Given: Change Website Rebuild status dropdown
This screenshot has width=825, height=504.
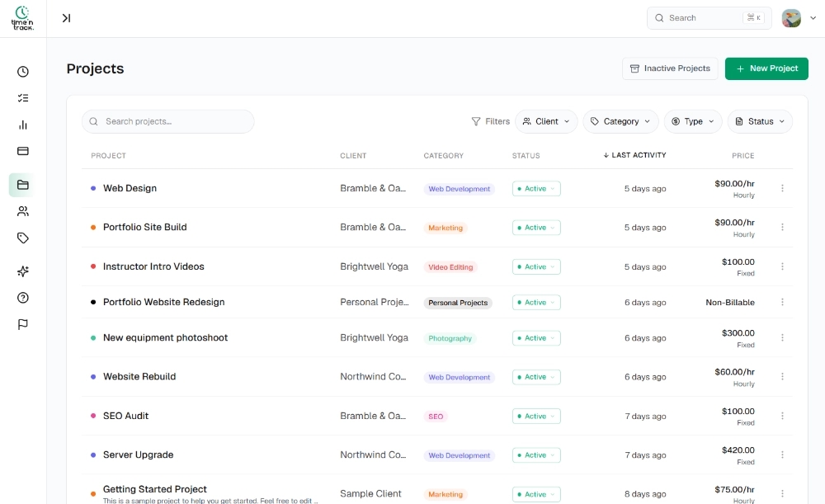Looking at the screenshot, I should pyautogui.click(x=536, y=377).
